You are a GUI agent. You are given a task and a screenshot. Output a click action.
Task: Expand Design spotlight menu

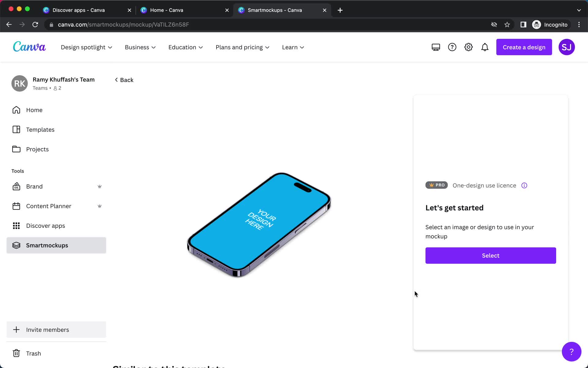pyautogui.click(x=86, y=47)
